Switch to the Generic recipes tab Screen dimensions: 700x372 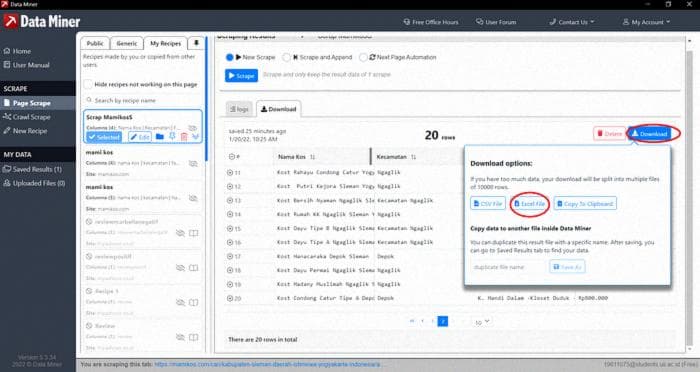click(127, 43)
